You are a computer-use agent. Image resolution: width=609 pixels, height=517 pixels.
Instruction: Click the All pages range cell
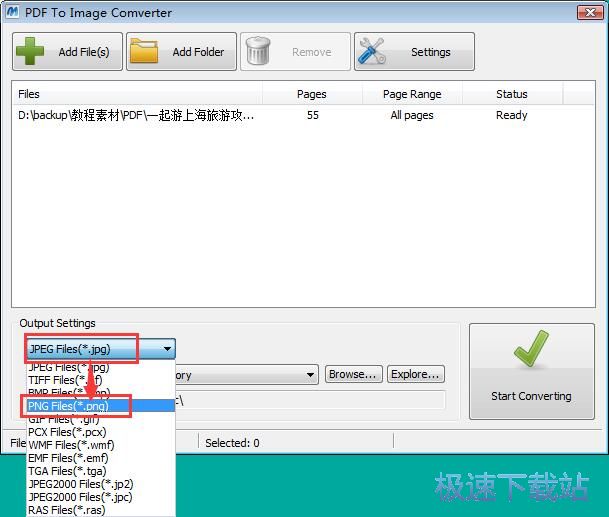pos(412,115)
